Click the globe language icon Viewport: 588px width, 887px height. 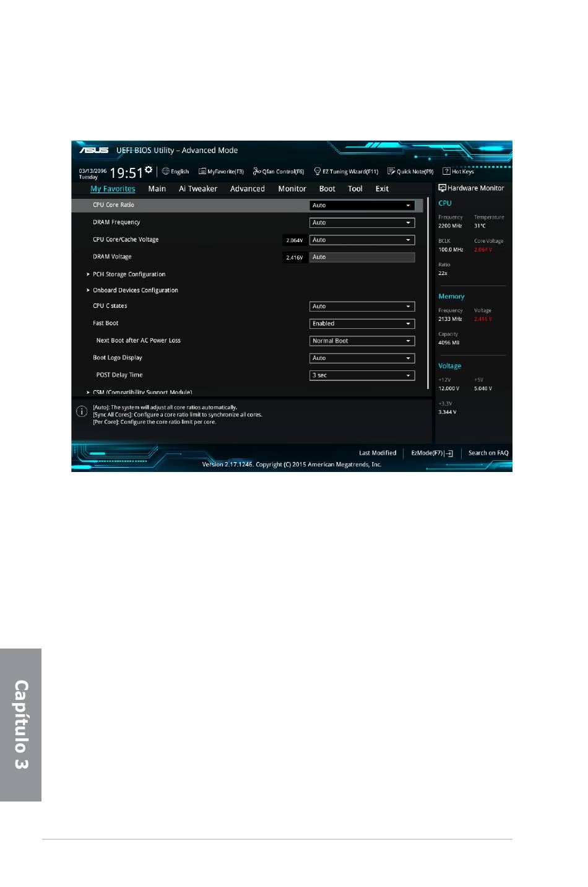click(x=166, y=172)
